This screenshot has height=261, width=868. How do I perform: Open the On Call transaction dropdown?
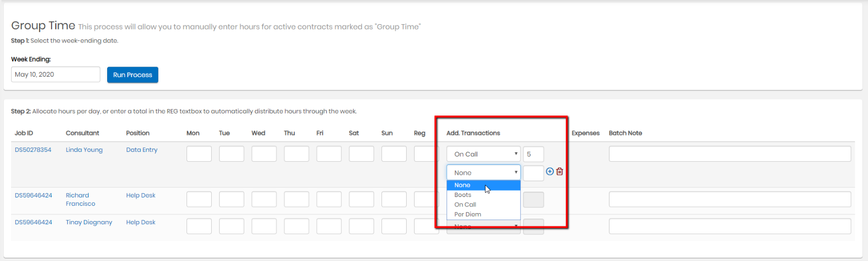(x=483, y=154)
